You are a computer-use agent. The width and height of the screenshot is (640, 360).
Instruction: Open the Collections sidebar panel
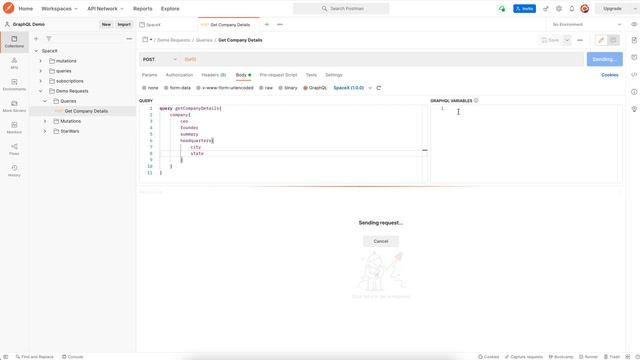(x=14, y=42)
